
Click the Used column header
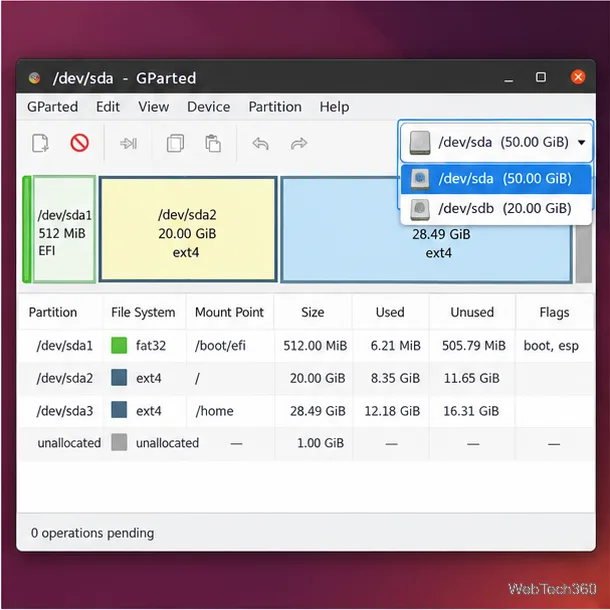click(x=390, y=312)
